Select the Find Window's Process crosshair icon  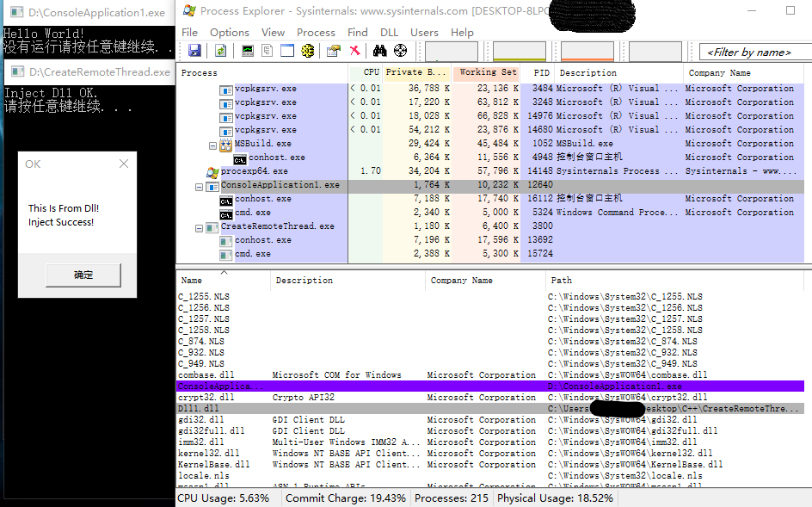click(x=400, y=52)
